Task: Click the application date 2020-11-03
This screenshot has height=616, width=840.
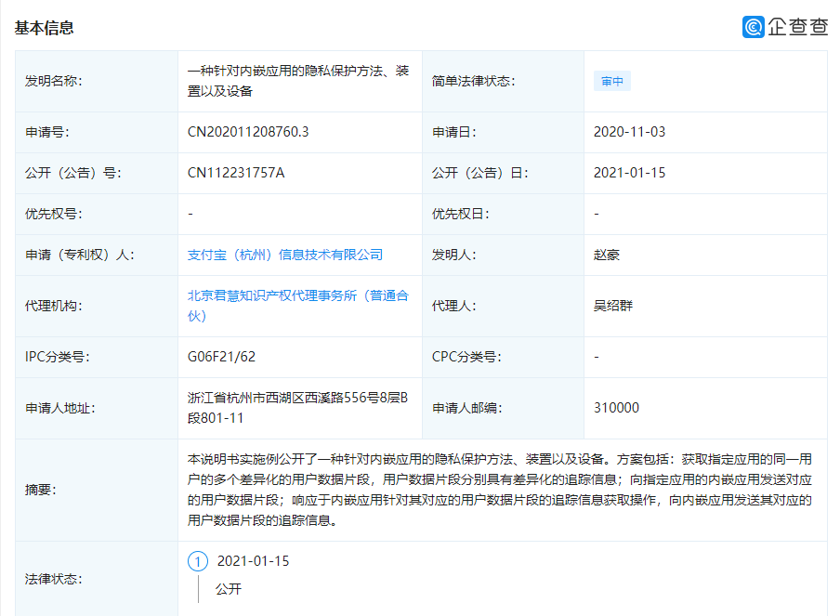Action: point(629,132)
